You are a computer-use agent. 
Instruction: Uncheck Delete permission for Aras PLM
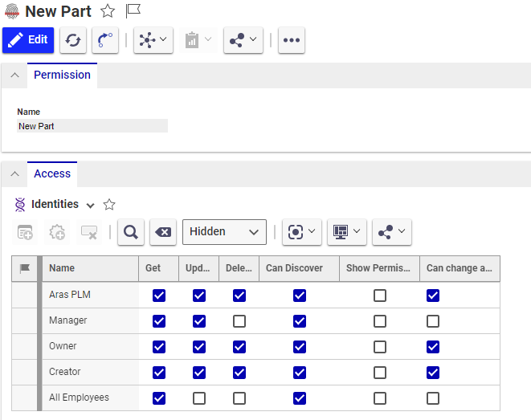tap(239, 296)
